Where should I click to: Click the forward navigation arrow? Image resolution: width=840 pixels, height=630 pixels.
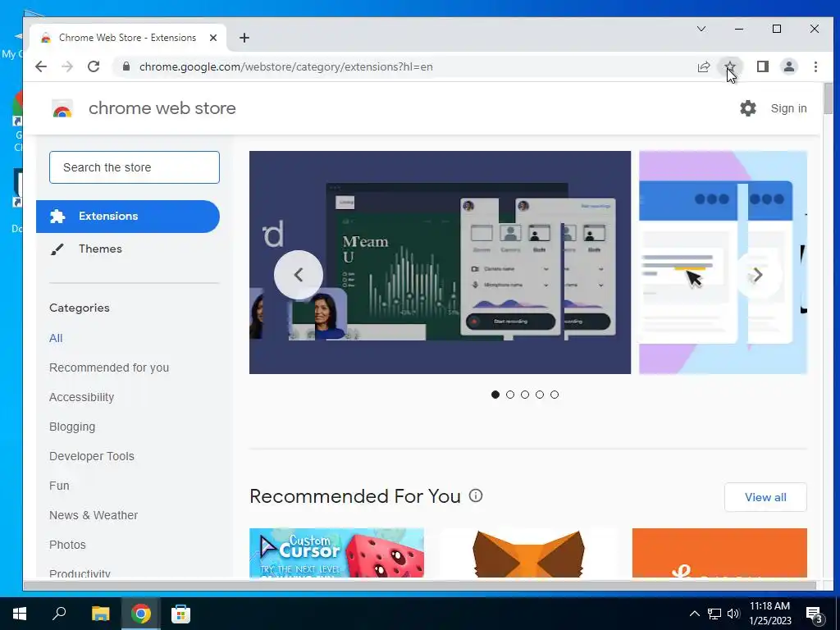coord(67,66)
